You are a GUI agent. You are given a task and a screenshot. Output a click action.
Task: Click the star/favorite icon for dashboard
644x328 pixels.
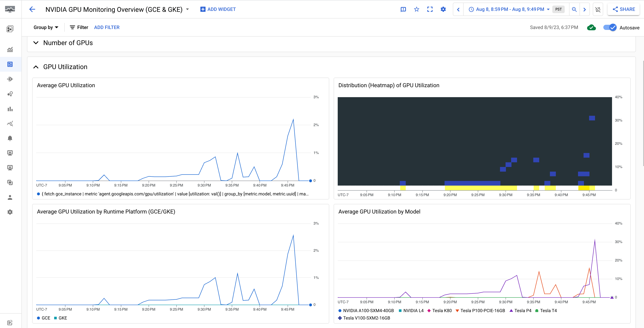[x=417, y=9]
